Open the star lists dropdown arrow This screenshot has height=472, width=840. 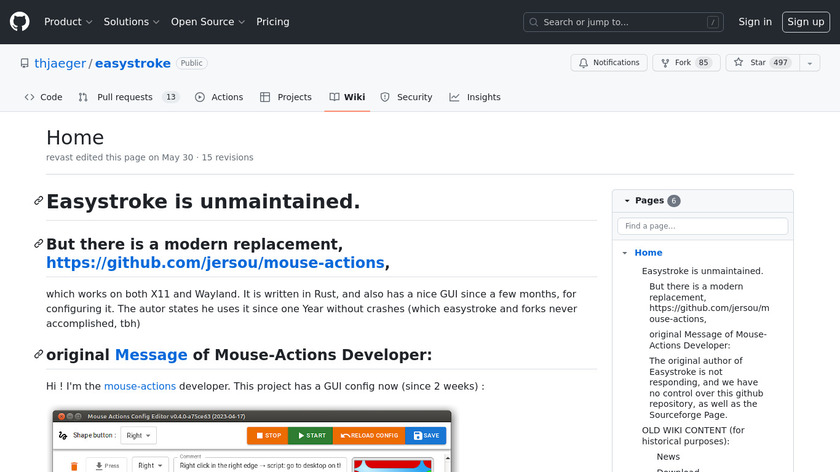coord(808,63)
